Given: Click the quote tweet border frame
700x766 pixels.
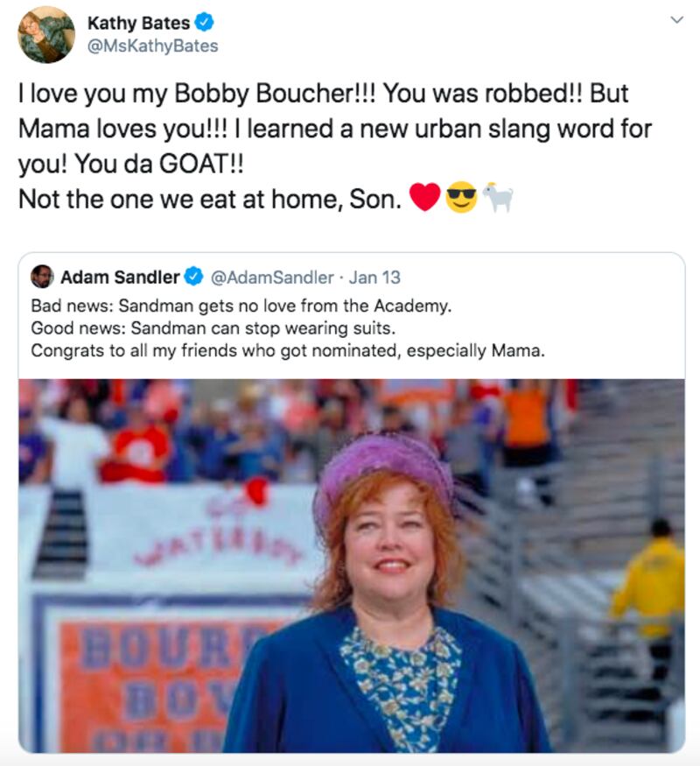Looking at the screenshot, I should [350, 253].
